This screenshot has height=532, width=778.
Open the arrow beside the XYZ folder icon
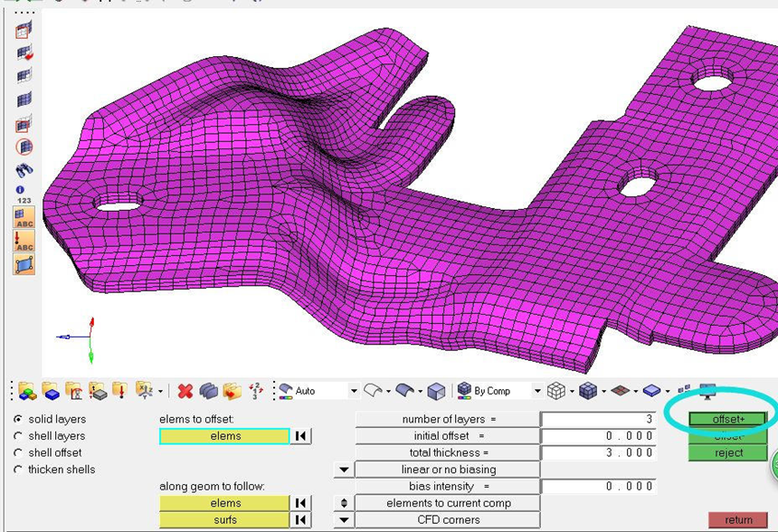tap(160, 392)
